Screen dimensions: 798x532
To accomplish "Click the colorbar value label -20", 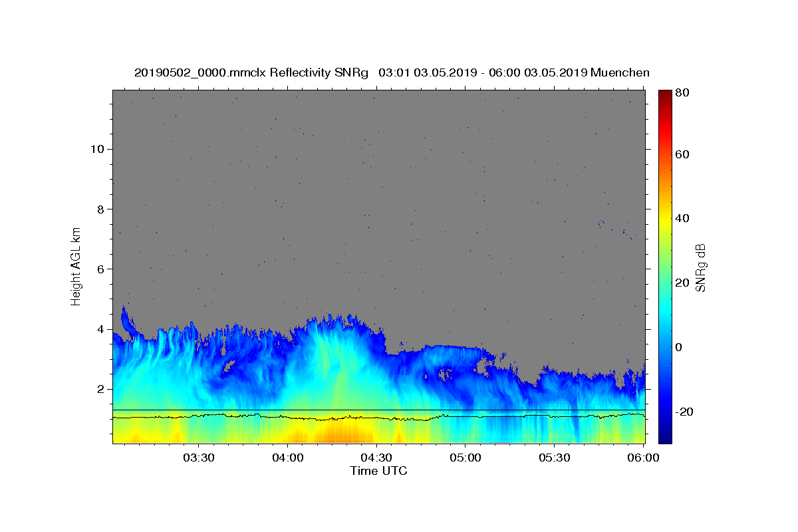I will 684,412.
